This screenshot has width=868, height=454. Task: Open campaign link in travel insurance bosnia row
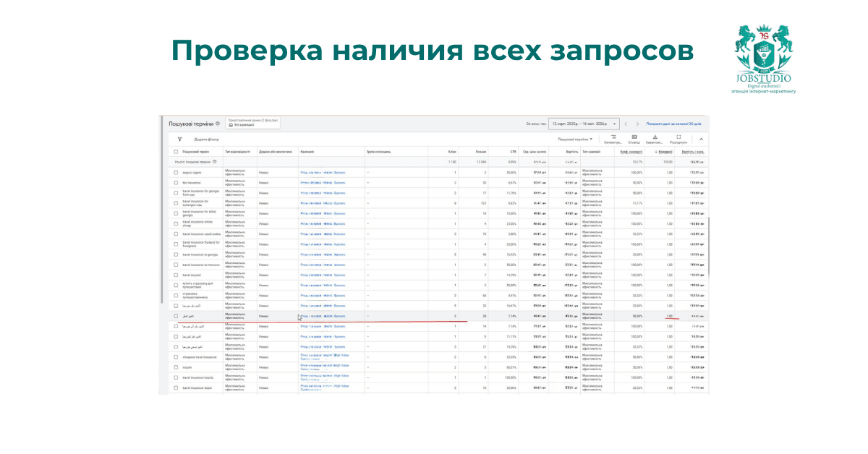[324, 377]
